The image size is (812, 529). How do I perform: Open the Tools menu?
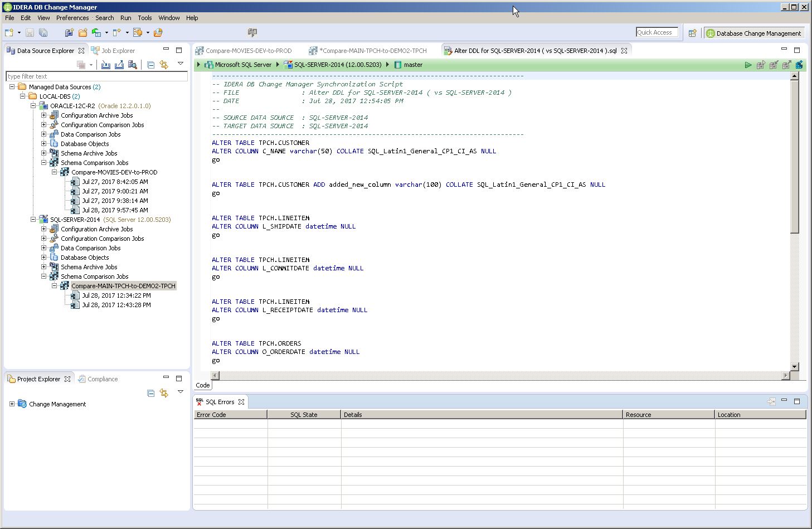pos(145,18)
